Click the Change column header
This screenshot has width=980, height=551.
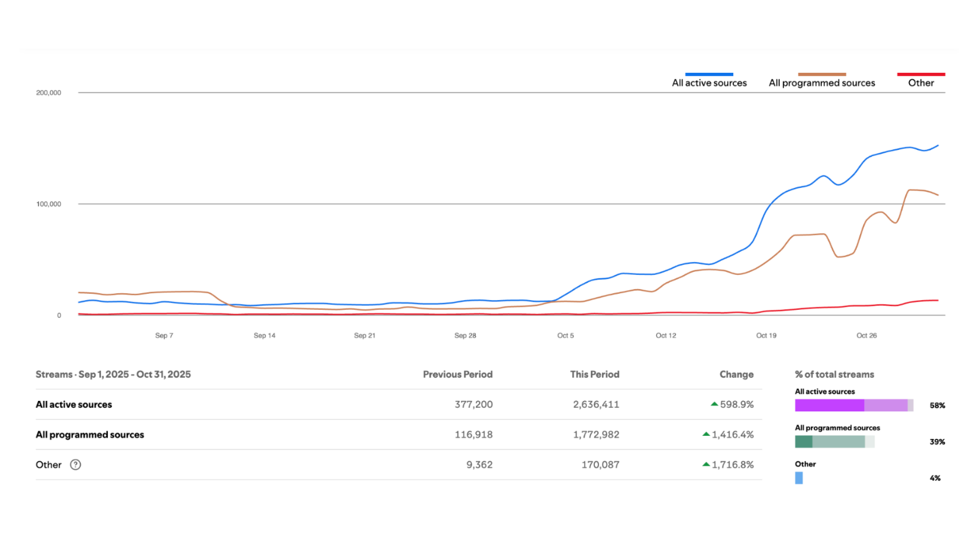click(736, 374)
